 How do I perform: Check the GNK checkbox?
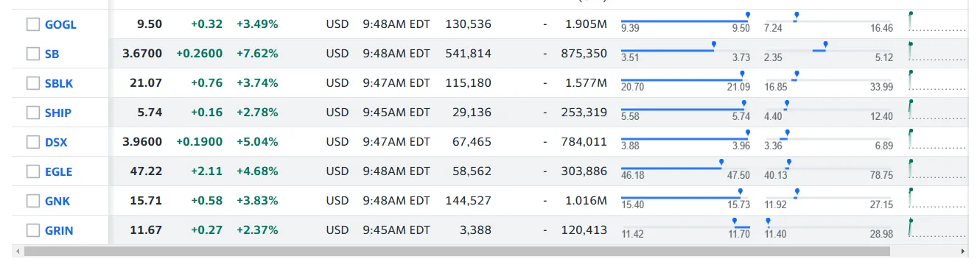(32, 201)
